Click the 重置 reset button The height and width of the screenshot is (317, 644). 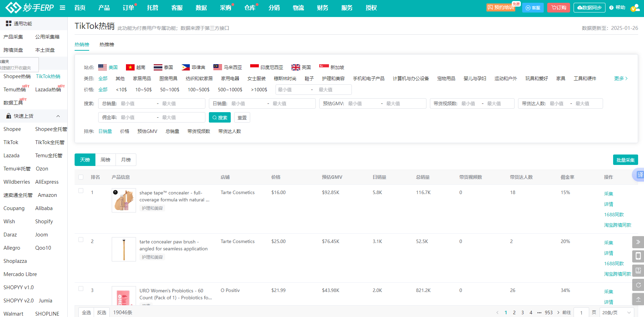point(242,117)
